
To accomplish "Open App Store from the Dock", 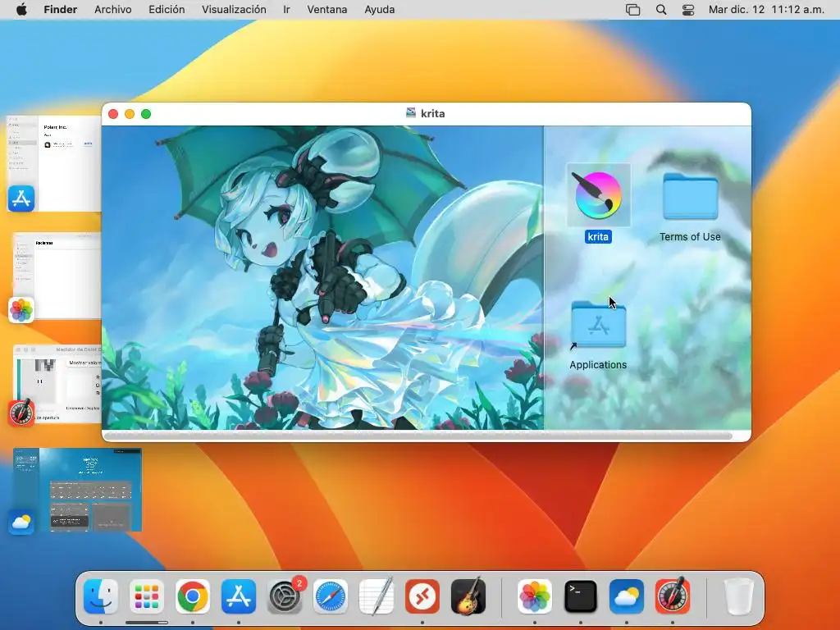I will 239,596.
